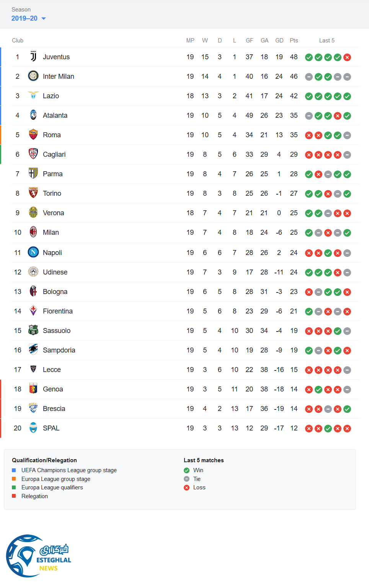Click the blue Champions League legend swatch
This screenshot has width=369, height=588.
(x=14, y=470)
